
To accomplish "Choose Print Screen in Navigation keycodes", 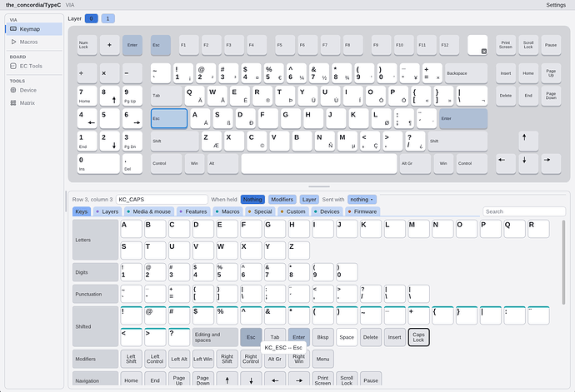I will click(322, 380).
